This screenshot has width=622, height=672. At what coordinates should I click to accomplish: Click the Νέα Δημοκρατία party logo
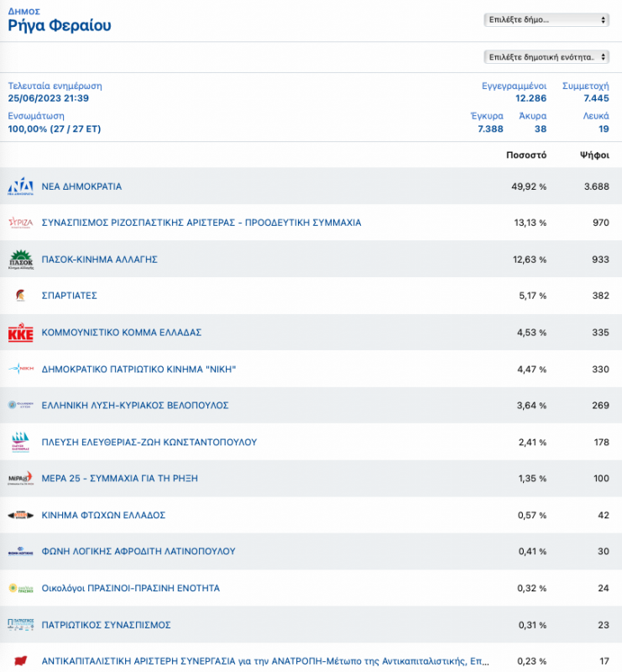[x=20, y=186]
